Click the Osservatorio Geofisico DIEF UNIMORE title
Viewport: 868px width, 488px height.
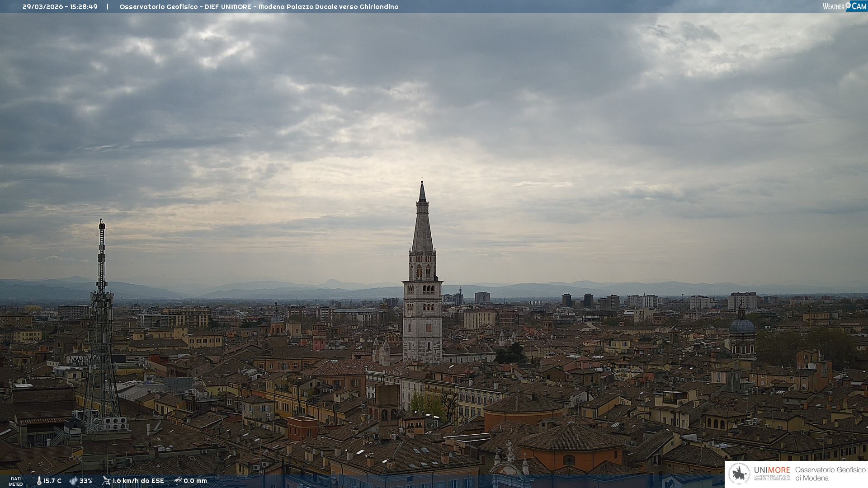click(259, 7)
